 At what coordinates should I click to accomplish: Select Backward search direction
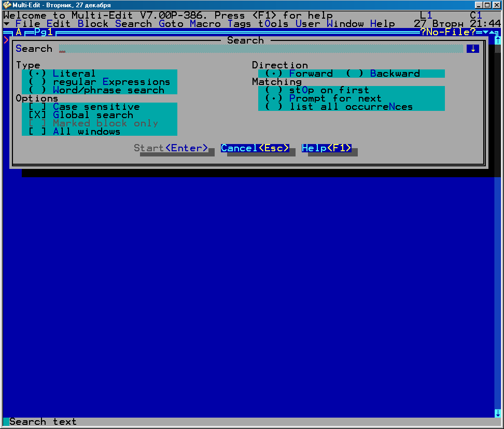383,74
